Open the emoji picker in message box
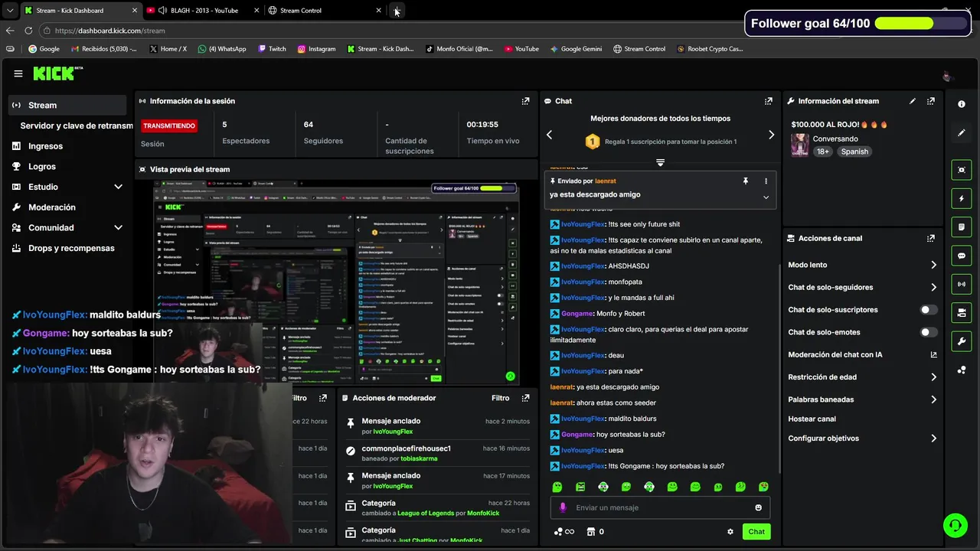Viewport: 980px width, 551px height. [x=759, y=507]
